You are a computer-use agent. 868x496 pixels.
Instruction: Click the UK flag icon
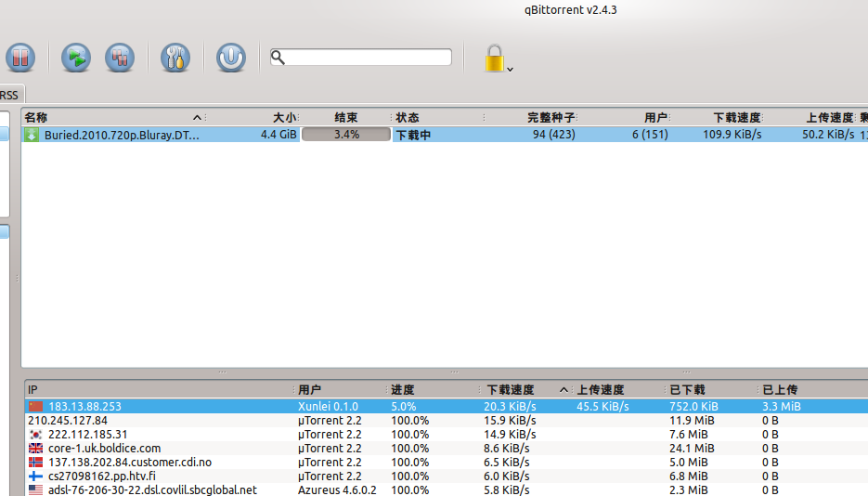(35, 448)
